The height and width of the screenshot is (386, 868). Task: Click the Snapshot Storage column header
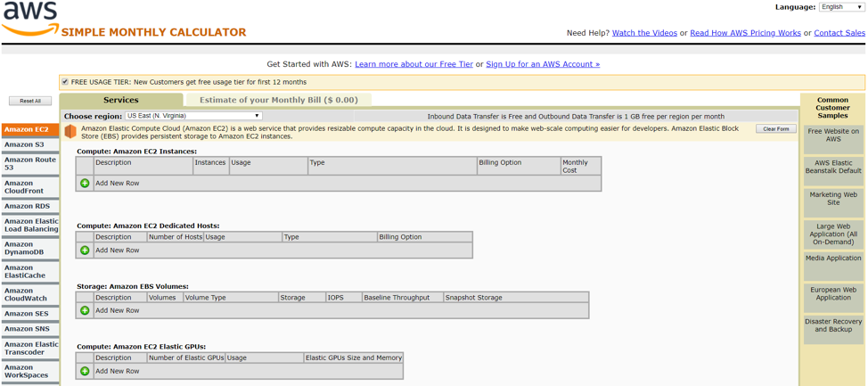pos(516,298)
